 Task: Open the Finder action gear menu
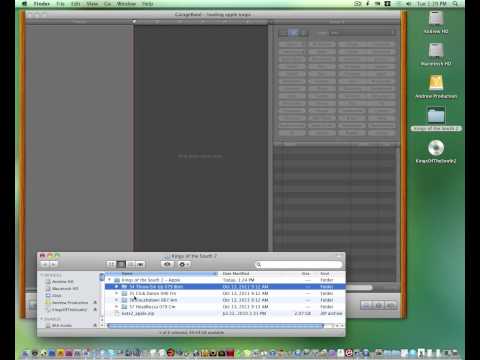(183, 264)
